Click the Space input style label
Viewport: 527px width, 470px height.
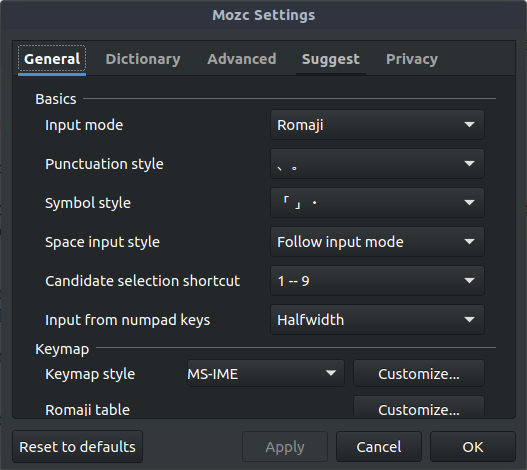coord(102,242)
